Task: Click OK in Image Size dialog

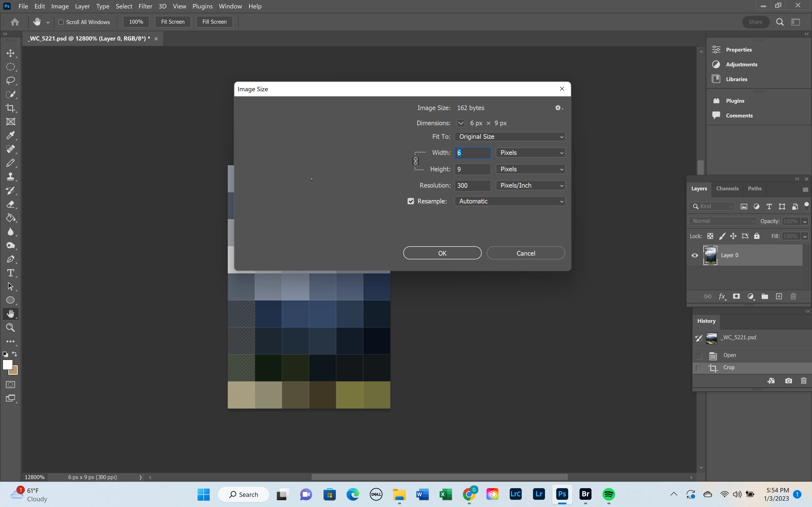Action: click(x=442, y=253)
